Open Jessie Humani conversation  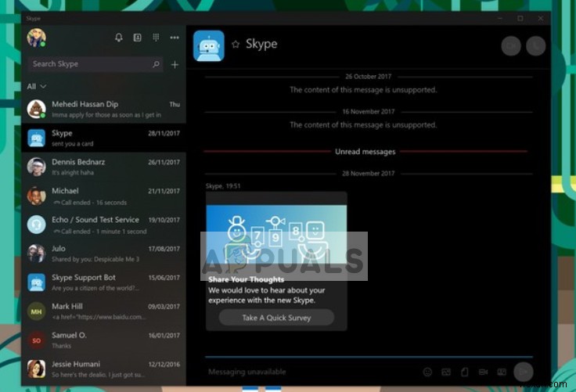(103, 369)
